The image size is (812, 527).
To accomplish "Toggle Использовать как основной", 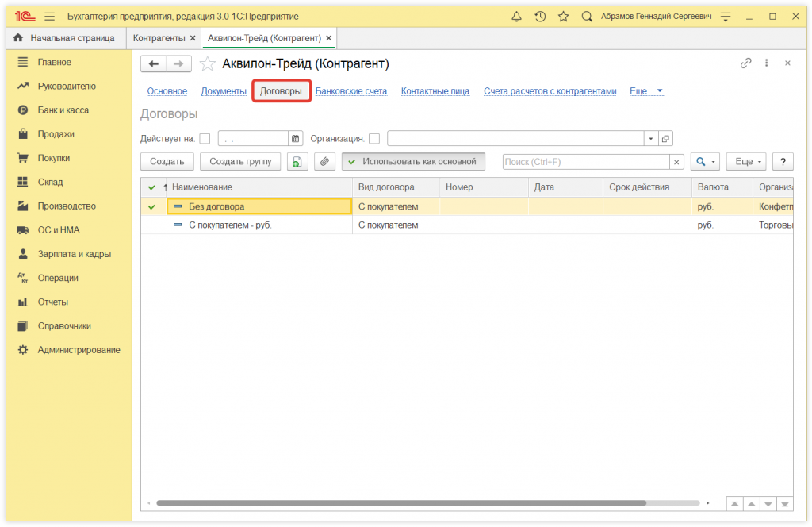I will (x=413, y=162).
